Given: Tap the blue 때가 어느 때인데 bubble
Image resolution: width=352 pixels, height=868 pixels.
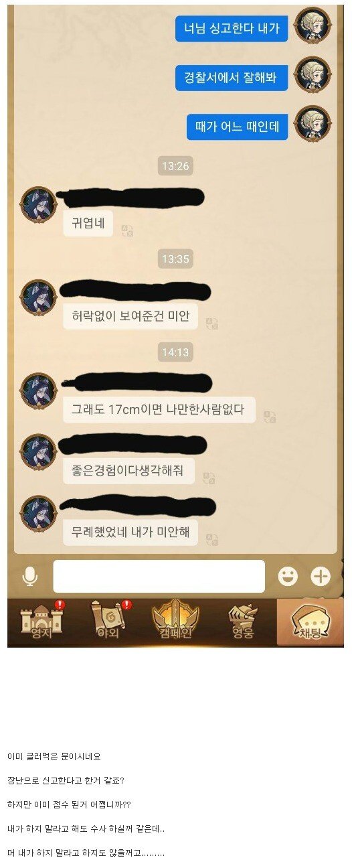Looking at the screenshot, I should tap(237, 127).
